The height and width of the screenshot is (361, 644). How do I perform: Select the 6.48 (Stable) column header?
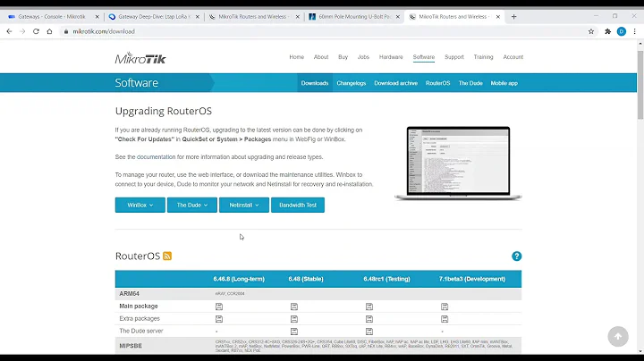coord(306,279)
